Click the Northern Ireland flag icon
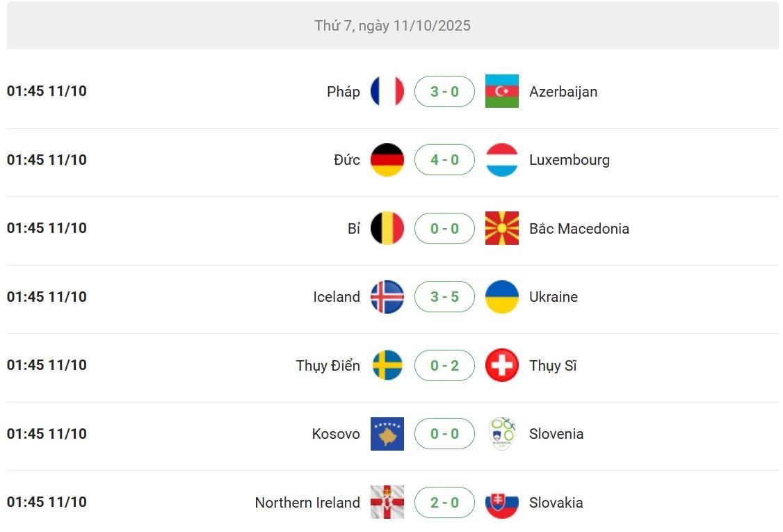Image resolution: width=783 pixels, height=532 pixels. [x=387, y=502]
